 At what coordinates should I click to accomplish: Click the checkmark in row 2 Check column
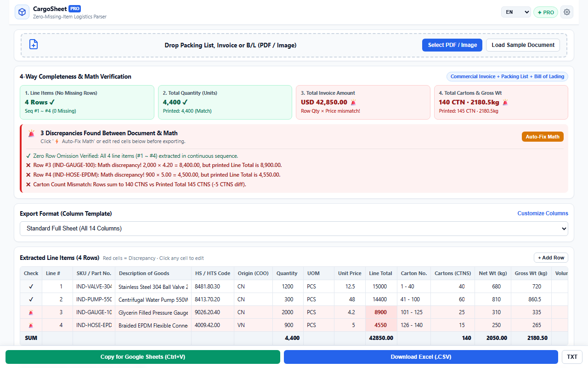pos(31,299)
